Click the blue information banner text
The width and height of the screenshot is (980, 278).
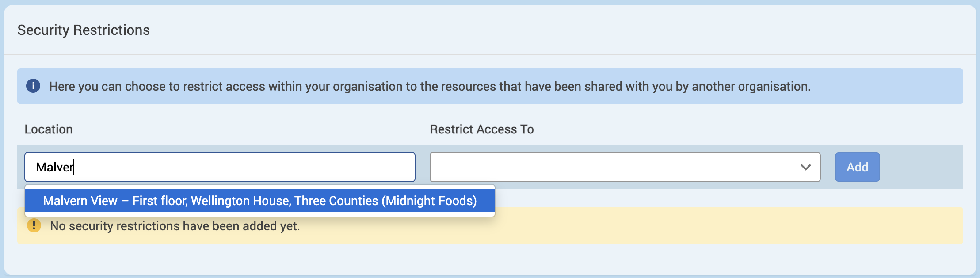[x=430, y=86]
